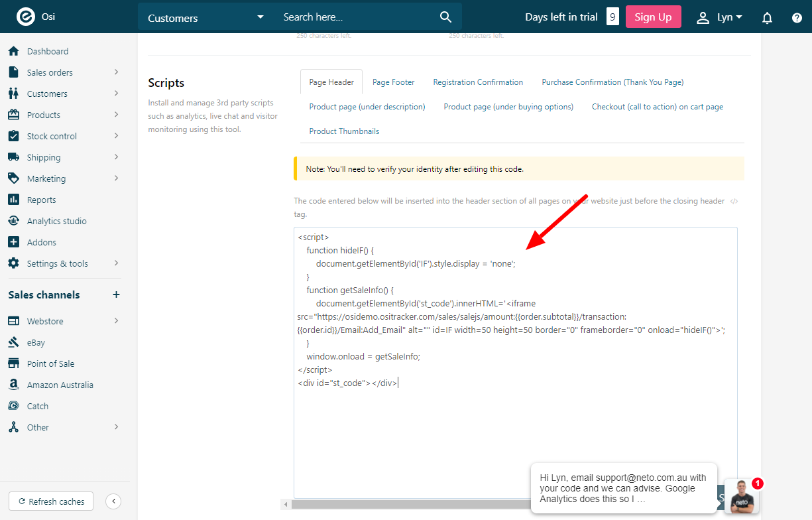
Task: Open Product page (under buying options) tab
Action: point(508,107)
